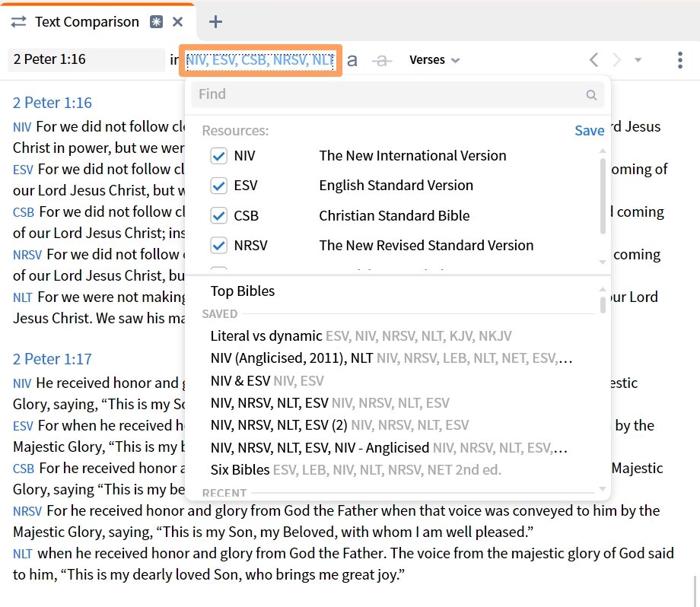Viewport: 700px width, 607px height.
Task: Click the panel-link star icon on the Text Comparison tab
Action: pos(156,22)
